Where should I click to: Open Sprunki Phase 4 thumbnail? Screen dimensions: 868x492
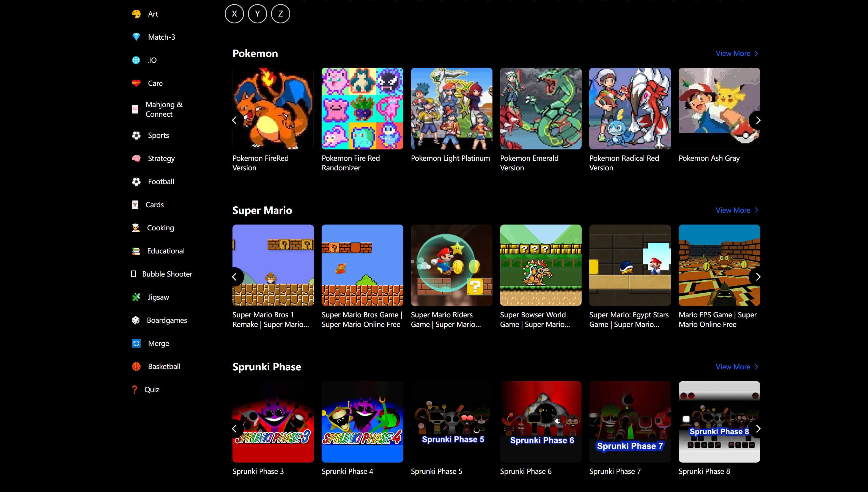[362, 422]
